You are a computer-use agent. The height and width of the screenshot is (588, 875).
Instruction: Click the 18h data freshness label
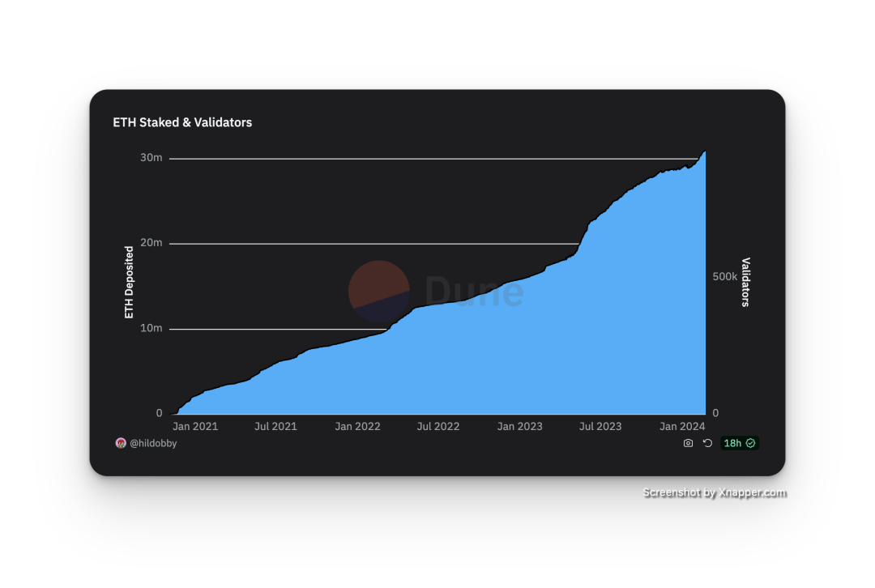point(732,443)
